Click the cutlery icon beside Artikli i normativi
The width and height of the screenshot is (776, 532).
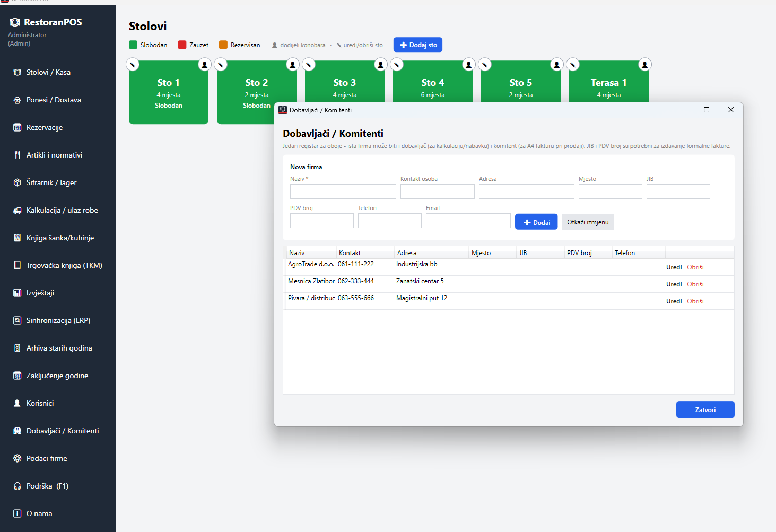(17, 155)
